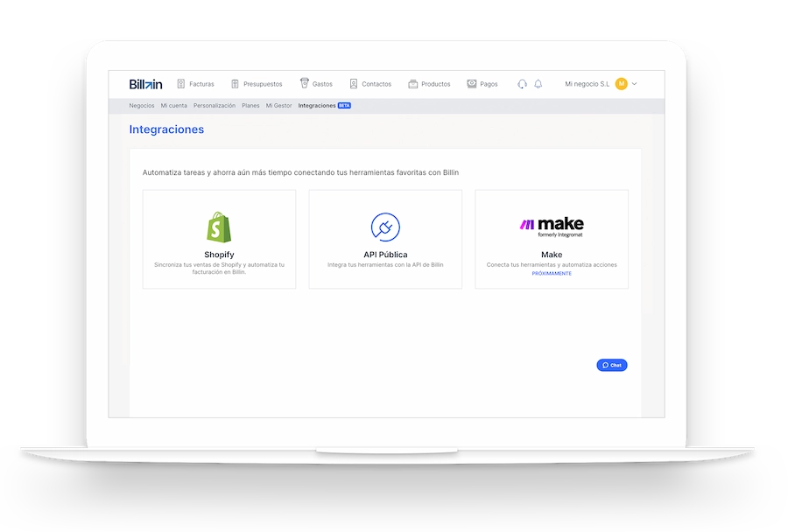
Task: Open support via the headset icon
Action: (522, 84)
